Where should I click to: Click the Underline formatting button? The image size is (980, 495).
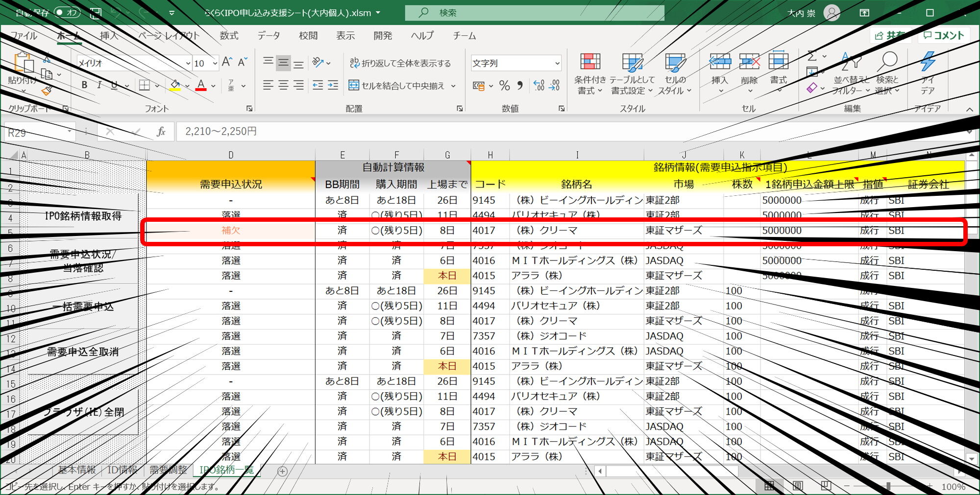tap(114, 85)
